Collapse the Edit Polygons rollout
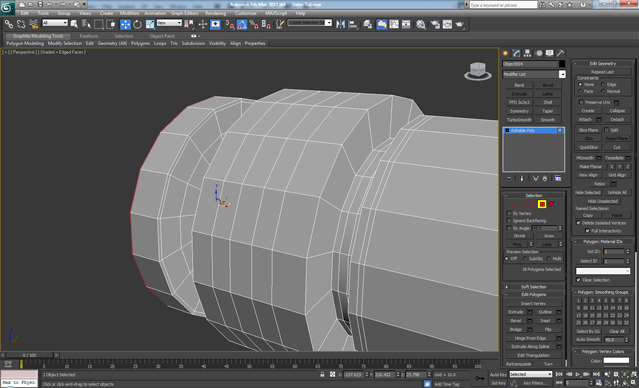The image size is (639, 388). pos(533,295)
